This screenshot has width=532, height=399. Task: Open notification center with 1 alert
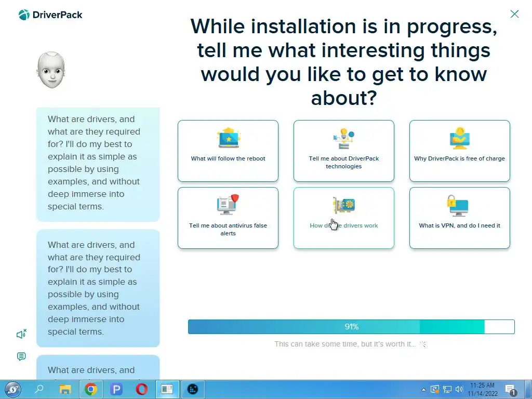(x=510, y=390)
